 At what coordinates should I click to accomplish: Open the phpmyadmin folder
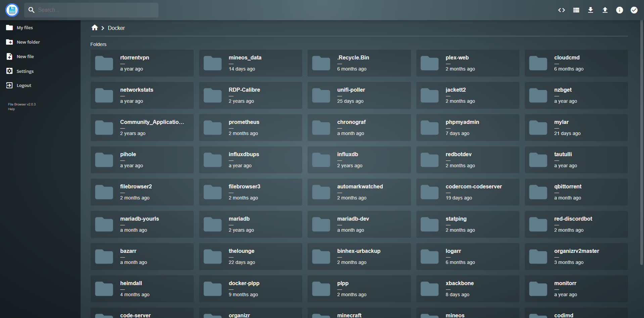467,128
